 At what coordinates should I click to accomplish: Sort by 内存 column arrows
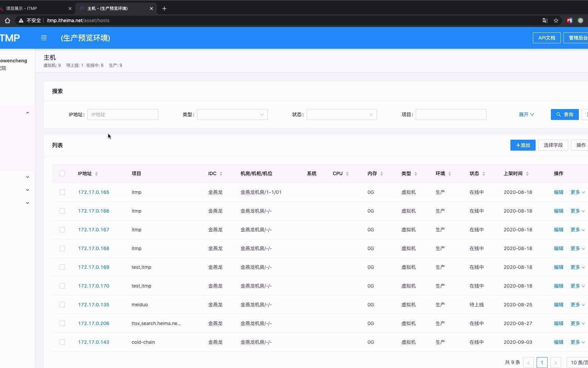(381, 174)
